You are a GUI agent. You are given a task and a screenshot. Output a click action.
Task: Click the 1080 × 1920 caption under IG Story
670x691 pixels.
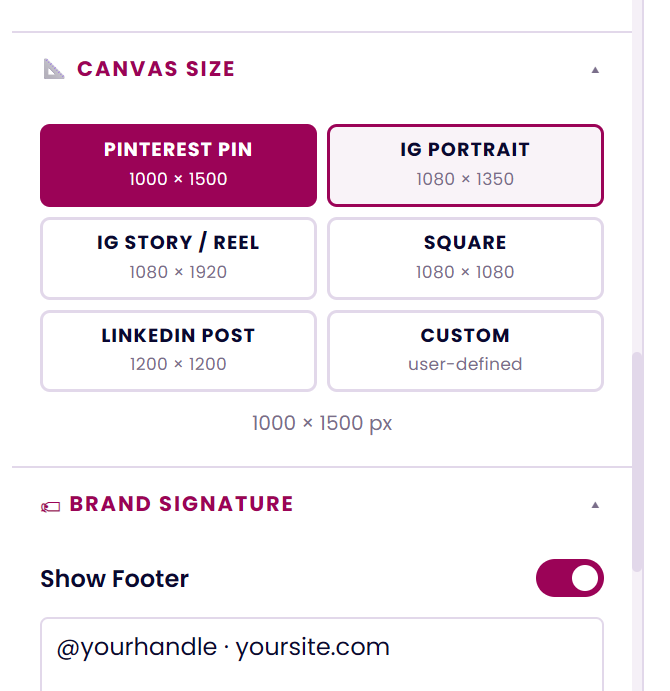point(178,272)
